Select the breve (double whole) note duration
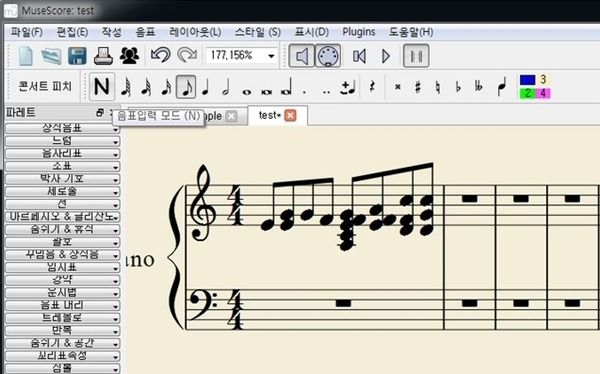600x374 pixels. click(x=266, y=91)
